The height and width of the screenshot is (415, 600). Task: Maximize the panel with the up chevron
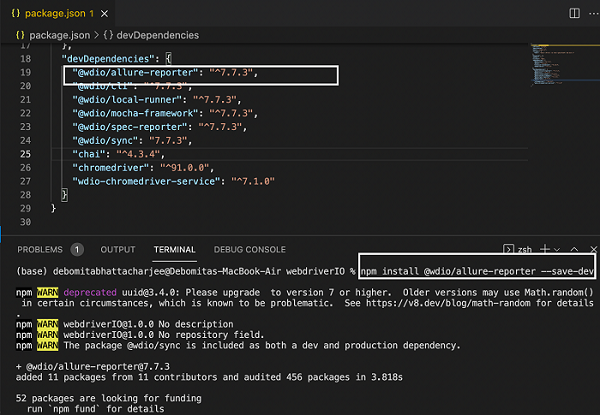573,248
